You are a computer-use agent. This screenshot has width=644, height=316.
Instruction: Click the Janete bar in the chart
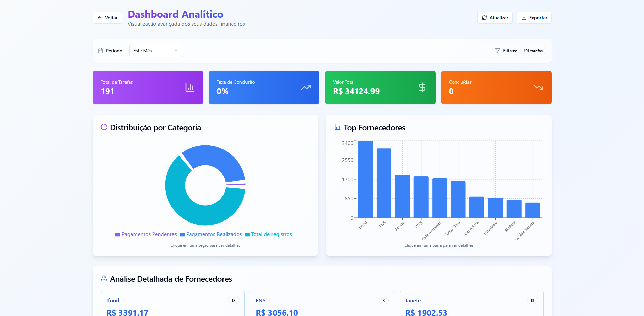(402, 196)
